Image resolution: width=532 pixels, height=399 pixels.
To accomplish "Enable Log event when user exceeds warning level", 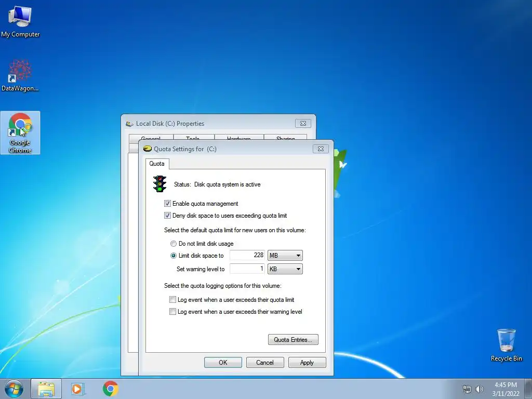I will click(172, 312).
